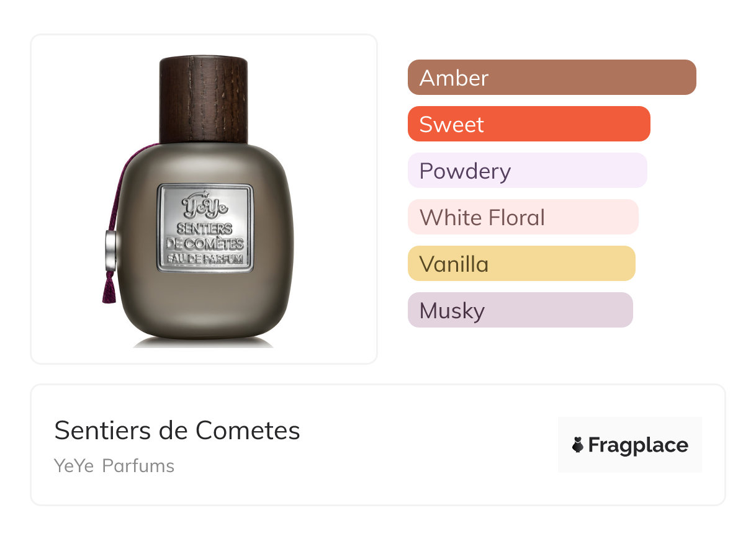Viewport: 756px width, 536px height.
Task: Click the Eau de Parfum engraving
Action: click(205, 259)
